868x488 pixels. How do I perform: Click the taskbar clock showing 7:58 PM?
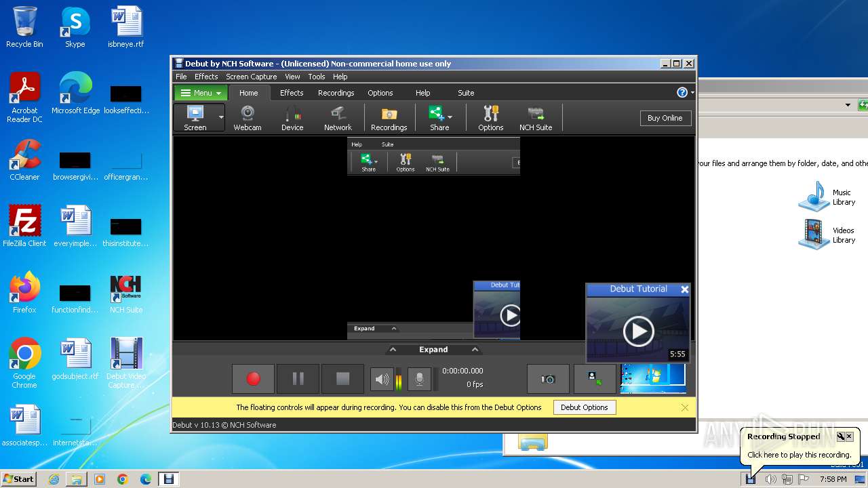pos(833,479)
